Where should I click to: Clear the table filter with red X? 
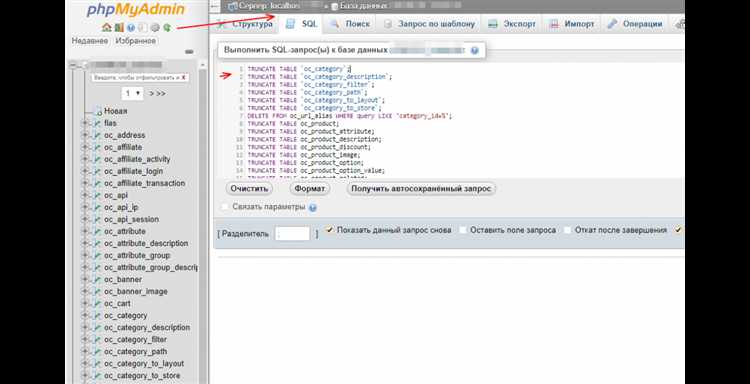[184, 77]
